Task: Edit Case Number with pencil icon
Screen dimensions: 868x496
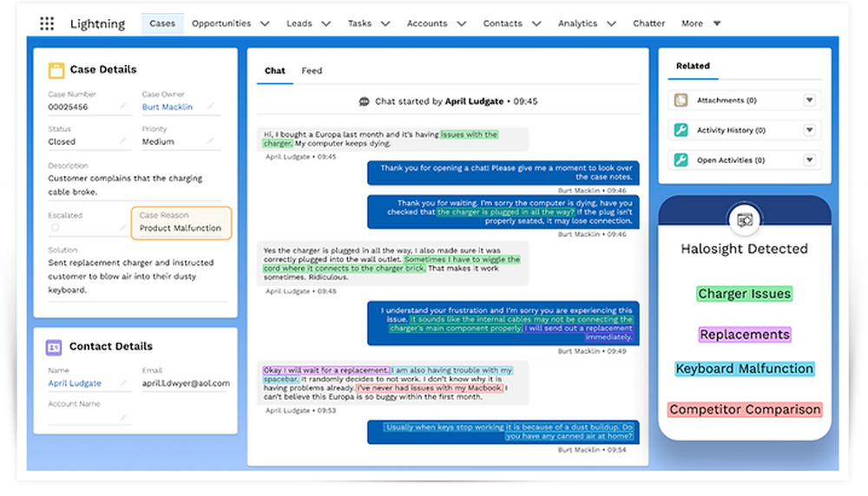Action: [x=123, y=106]
